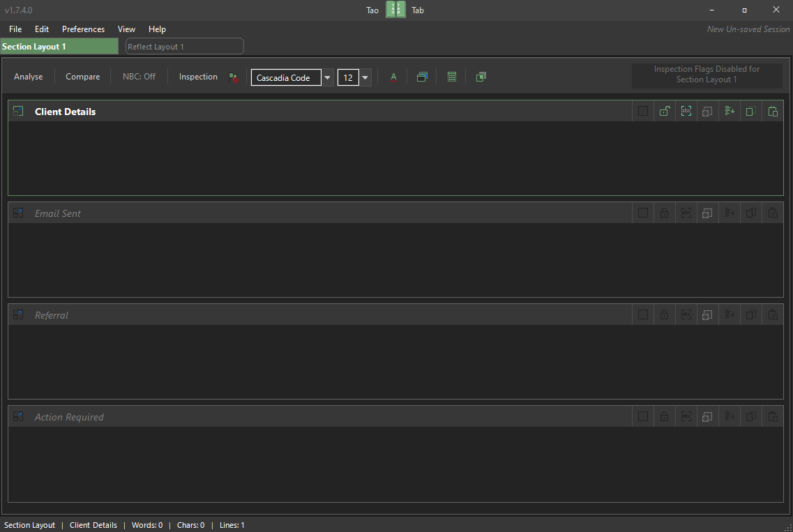The width and height of the screenshot is (793, 532).
Task: Open the Cascadia Code font dropdown arrow
Action: pos(327,77)
